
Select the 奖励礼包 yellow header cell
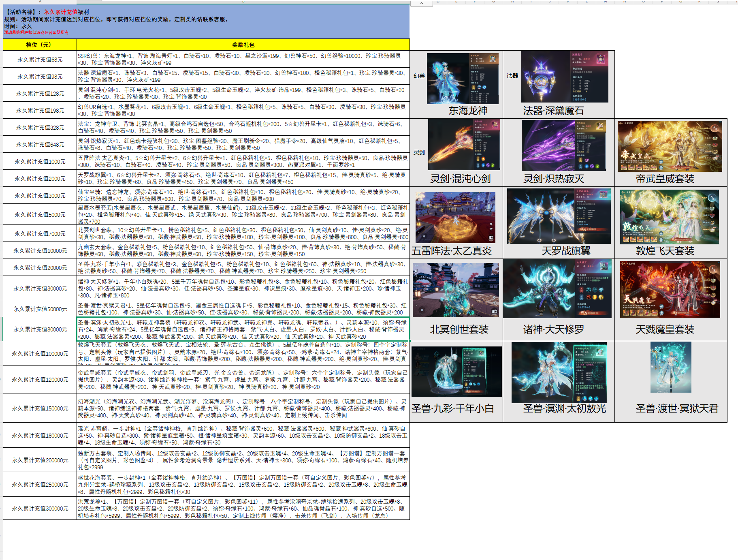point(243,45)
